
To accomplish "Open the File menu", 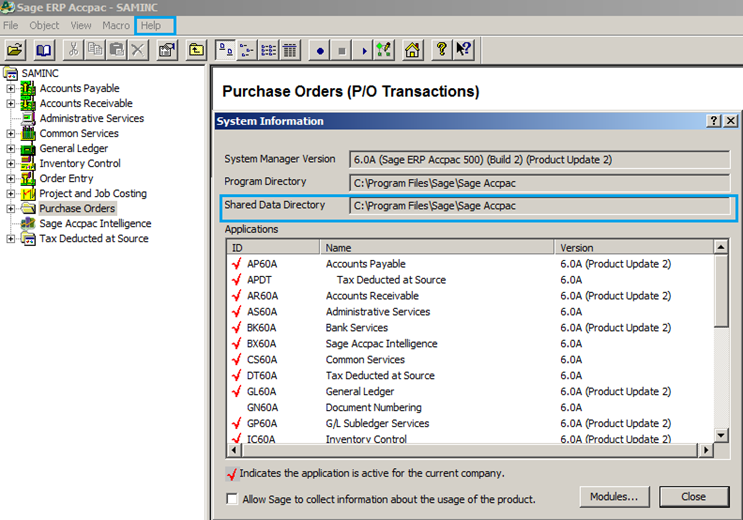I will pyautogui.click(x=10, y=26).
